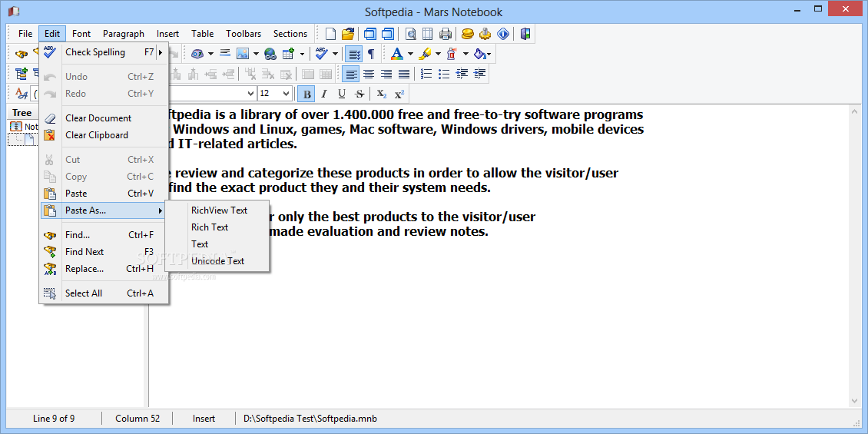Open paint bucket fill dropdown arrow
Viewport: 868px width, 434px height.
(x=490, y=54)
